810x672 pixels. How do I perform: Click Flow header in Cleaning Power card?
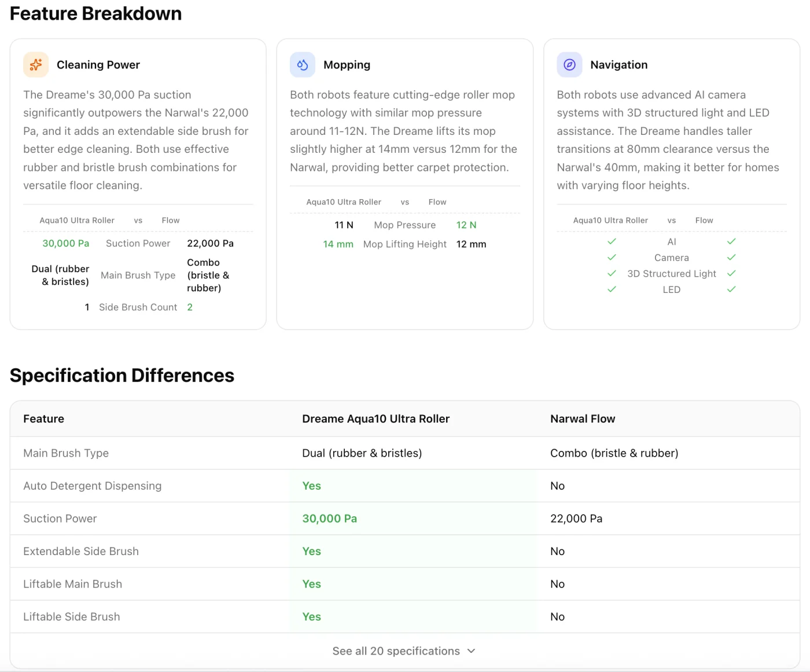(x=171, y=221)
